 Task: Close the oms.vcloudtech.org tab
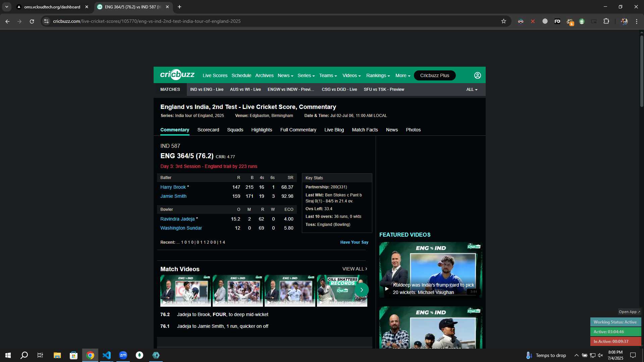pos(87,7)
